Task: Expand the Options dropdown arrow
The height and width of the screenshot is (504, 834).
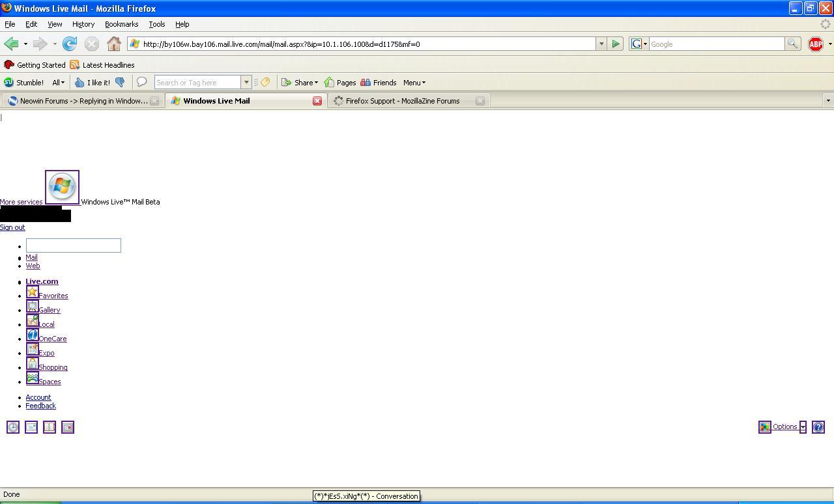Action: pyautogui.click(x=803, y=427)
